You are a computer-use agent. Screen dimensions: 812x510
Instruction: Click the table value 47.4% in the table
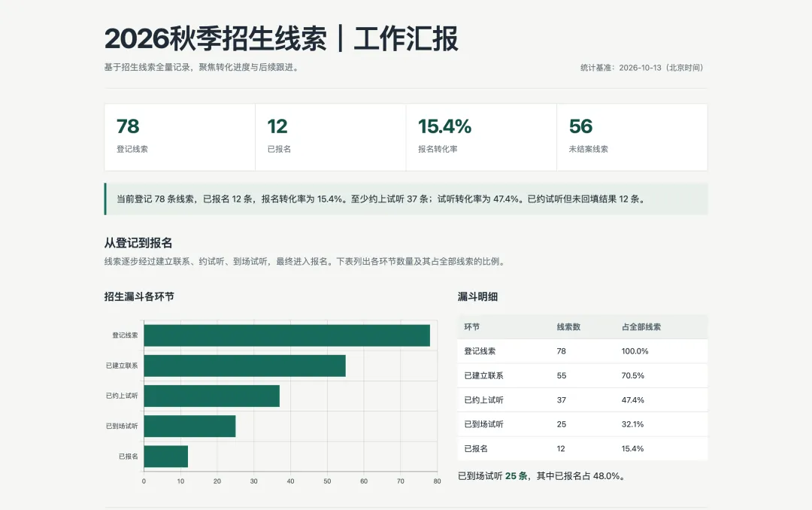tap(633, 400)
